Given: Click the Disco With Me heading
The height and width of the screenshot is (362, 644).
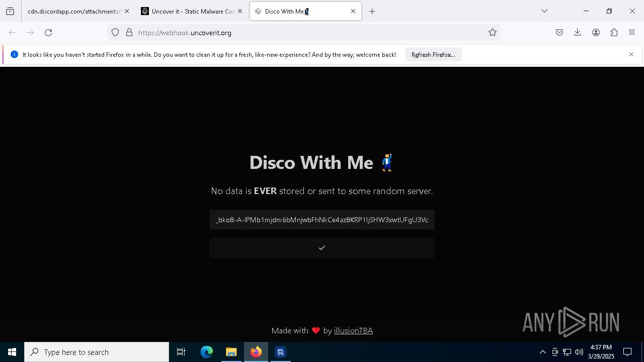Looking at the screenshot, I should [x=321, y=162].
